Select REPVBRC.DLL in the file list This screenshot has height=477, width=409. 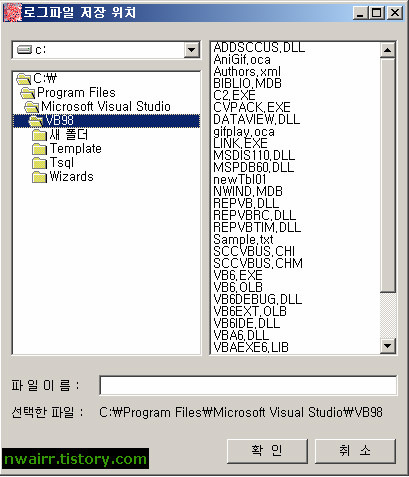click(x=255, y=215)
